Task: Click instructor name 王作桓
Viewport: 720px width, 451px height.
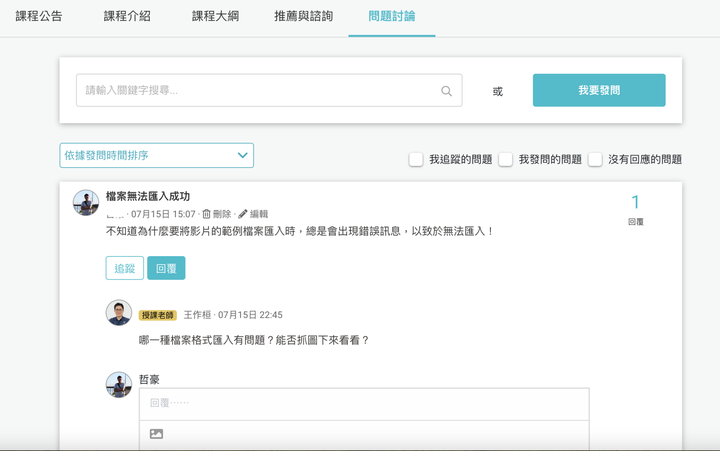Action: [x=197, y=315]
